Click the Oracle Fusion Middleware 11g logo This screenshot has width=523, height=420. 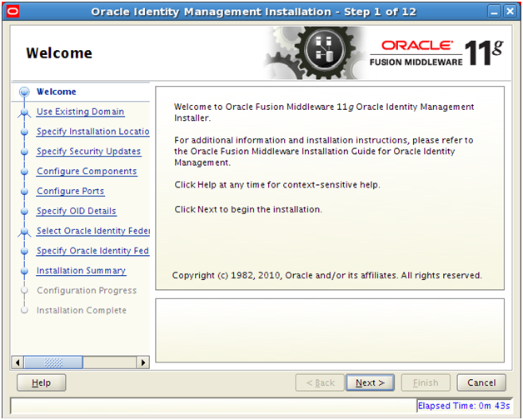click(x=436, y=53)
